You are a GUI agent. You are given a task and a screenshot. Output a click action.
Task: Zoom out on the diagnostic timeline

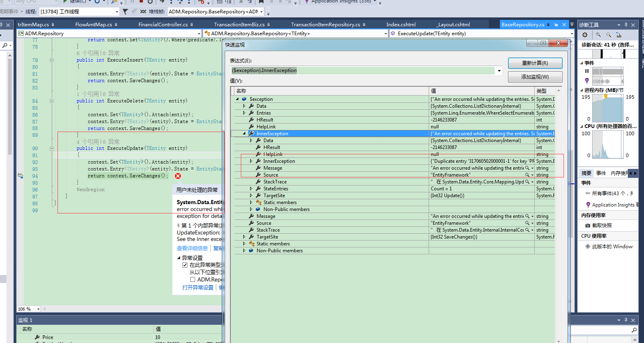pyautogui.click(x=608, y=35)
